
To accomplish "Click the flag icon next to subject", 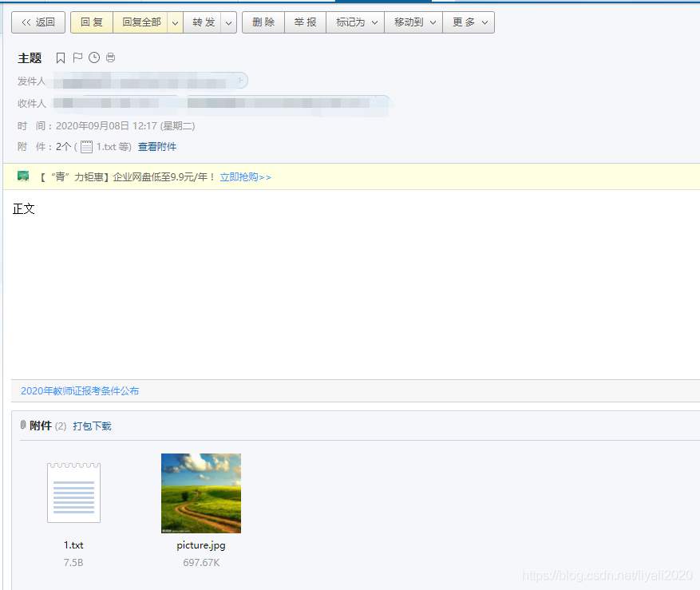I will [77, 57].
